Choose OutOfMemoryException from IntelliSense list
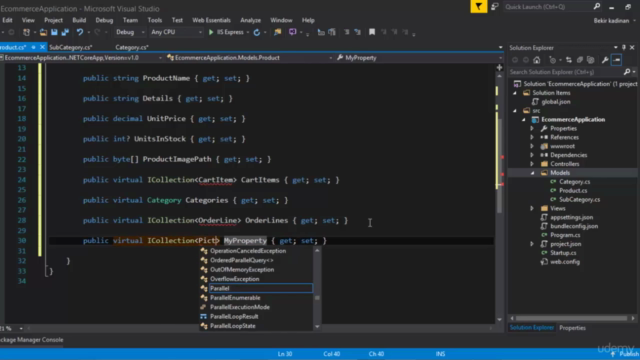The image size is (640, 360). 242,270
